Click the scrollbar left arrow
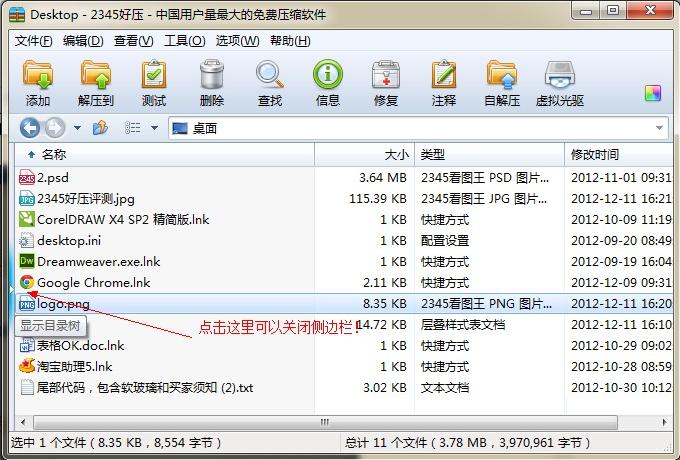 coord(23,422)
